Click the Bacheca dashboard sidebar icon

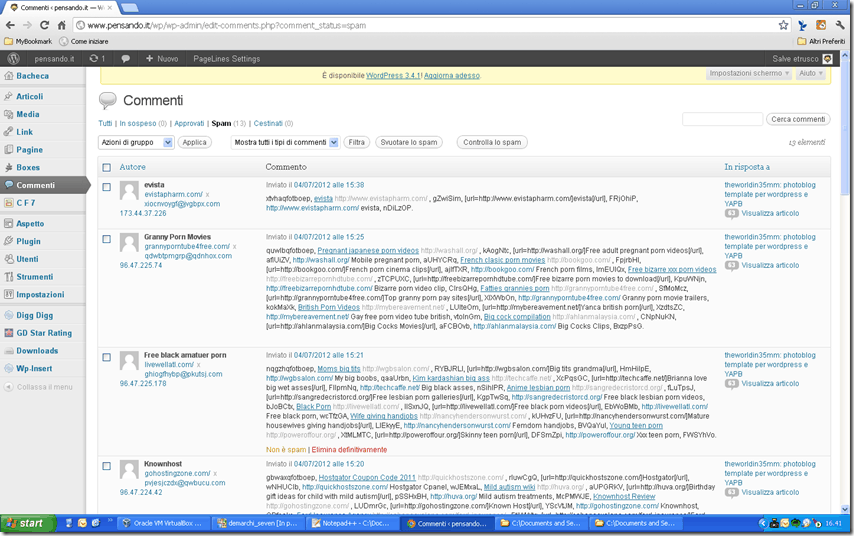pos(9,76)
